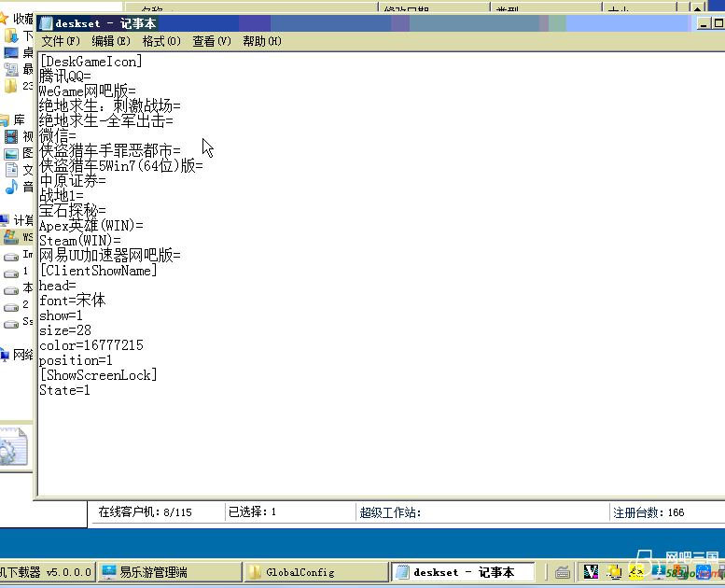Click the WeGame网吧版= line
Image resolution: width=725 pixels, height=588 pixels.
(x=88, y=91)
